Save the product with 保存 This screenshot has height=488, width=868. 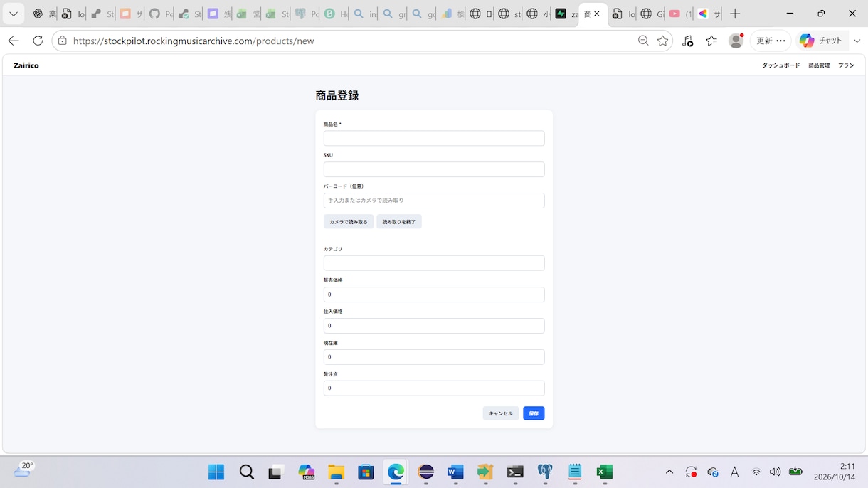534,413
